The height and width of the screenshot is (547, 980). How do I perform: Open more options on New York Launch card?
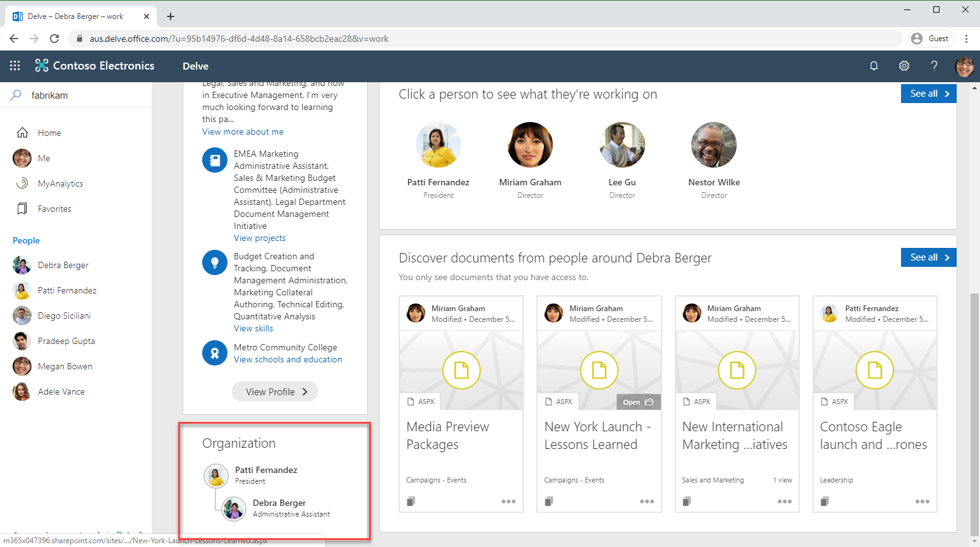click(x=646, y=501)
